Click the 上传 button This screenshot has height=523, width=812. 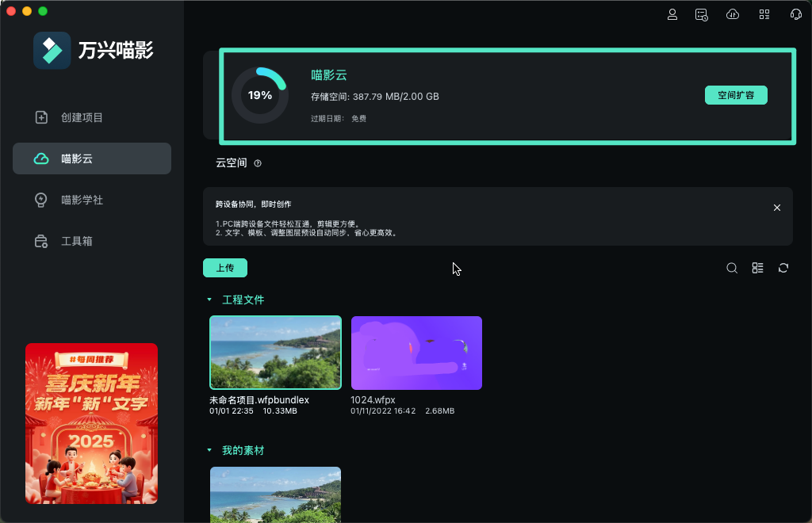tap(224, 268)
